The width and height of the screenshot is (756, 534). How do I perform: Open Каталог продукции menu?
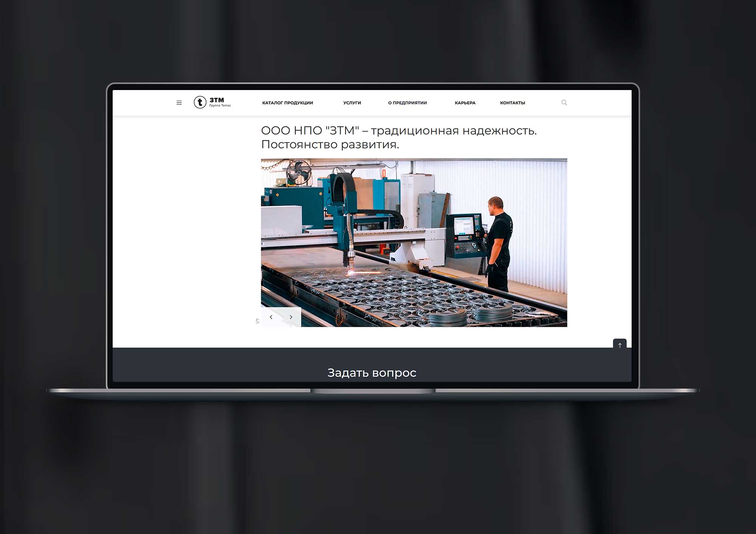coord(288,103)
